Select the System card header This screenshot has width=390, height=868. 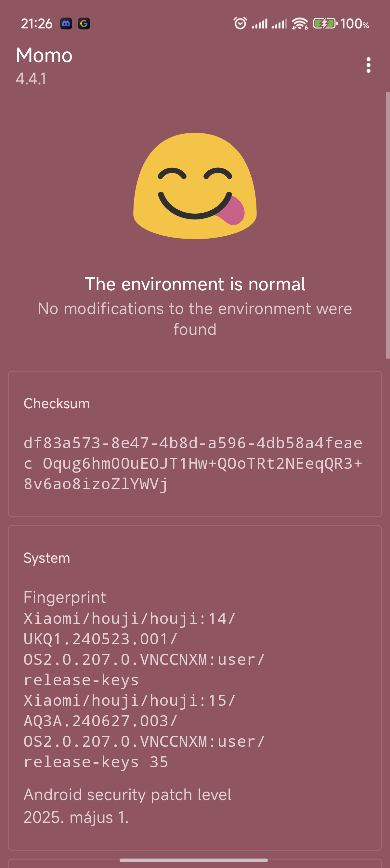point(47,558)
